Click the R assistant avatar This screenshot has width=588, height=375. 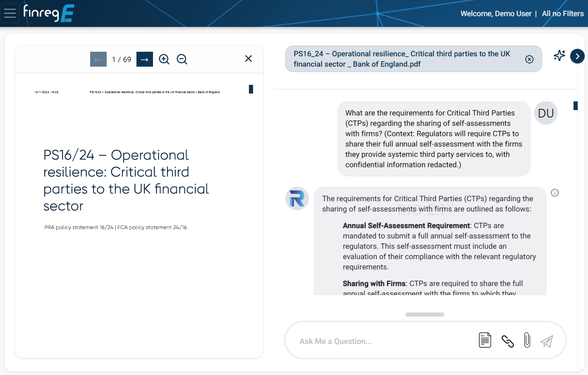[297, 198]
